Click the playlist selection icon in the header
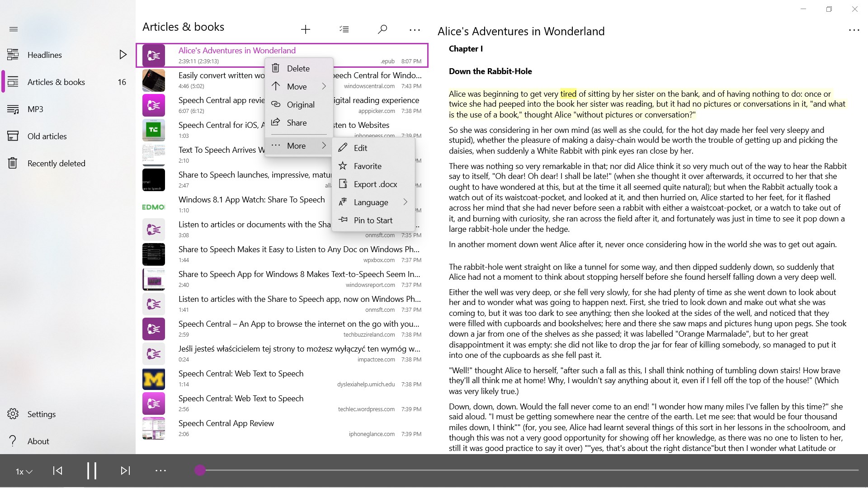This screenshot has width=868, height=488. click(x=344, y=29)
